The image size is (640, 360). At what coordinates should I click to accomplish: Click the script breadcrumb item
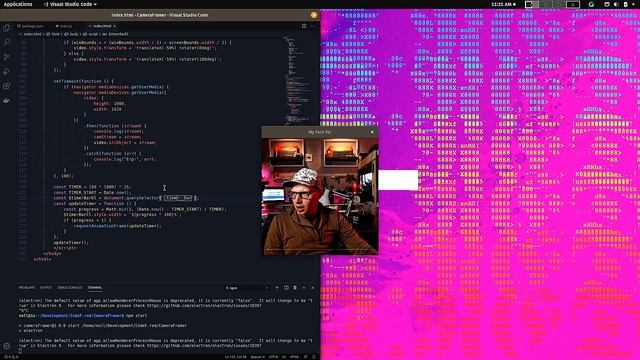90,34
